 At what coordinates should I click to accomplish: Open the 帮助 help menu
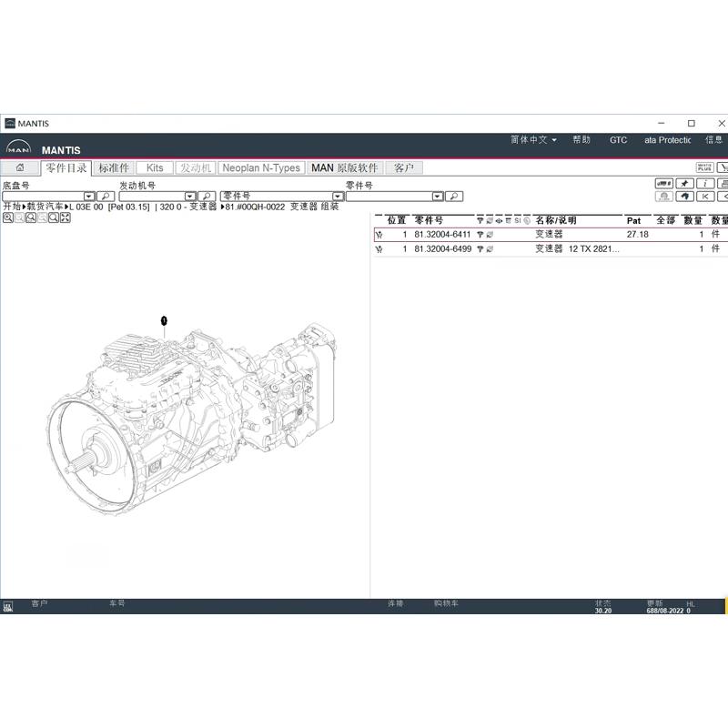[x=581, y=140]
